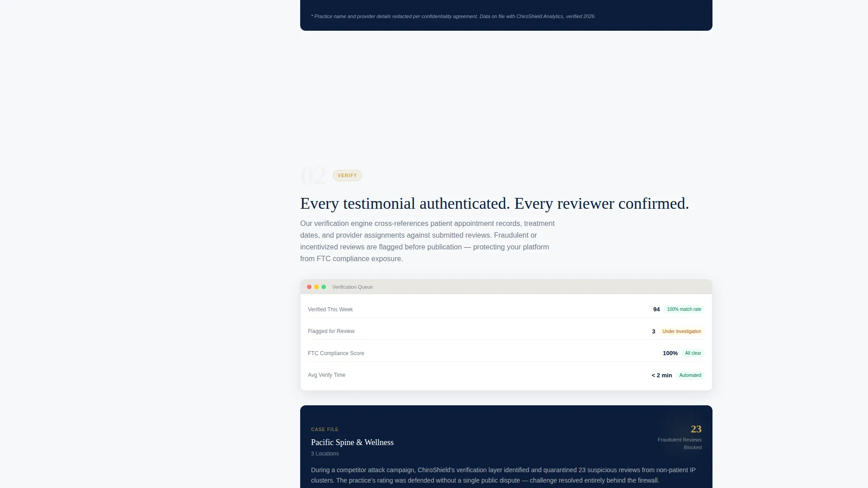Click the flagged count value 3
The width and height of the screenshot is (868, 488).
pos(653,332)
